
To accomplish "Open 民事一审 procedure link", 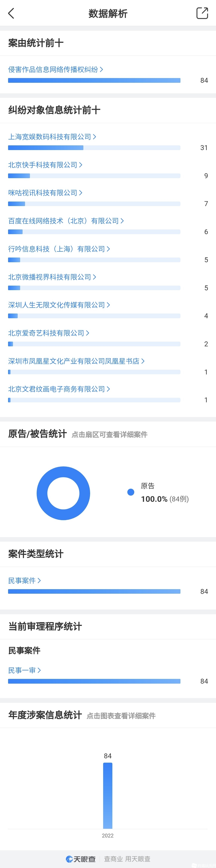I will tap(22, 670).
